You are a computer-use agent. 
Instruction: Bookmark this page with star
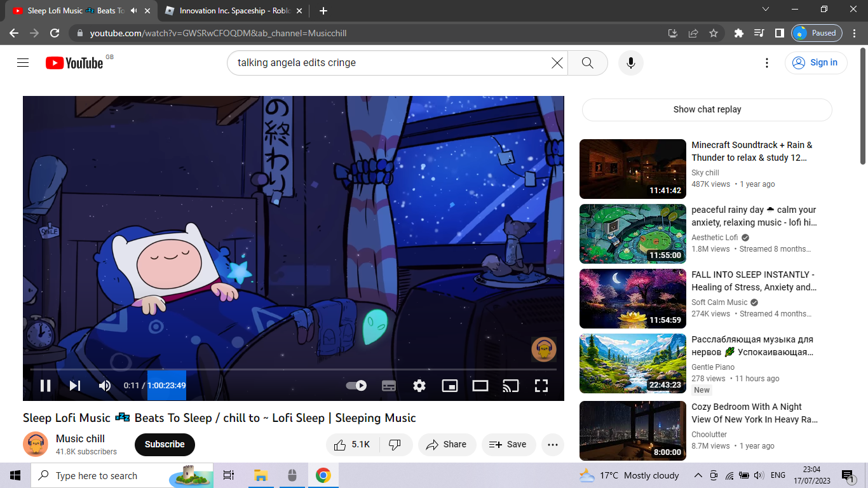714,33
